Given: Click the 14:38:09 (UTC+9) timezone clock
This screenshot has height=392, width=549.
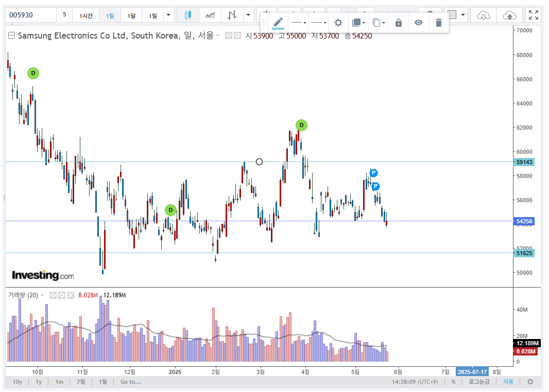Looking at the screenshot, I should pyautogui.click(x=415, y=382).
